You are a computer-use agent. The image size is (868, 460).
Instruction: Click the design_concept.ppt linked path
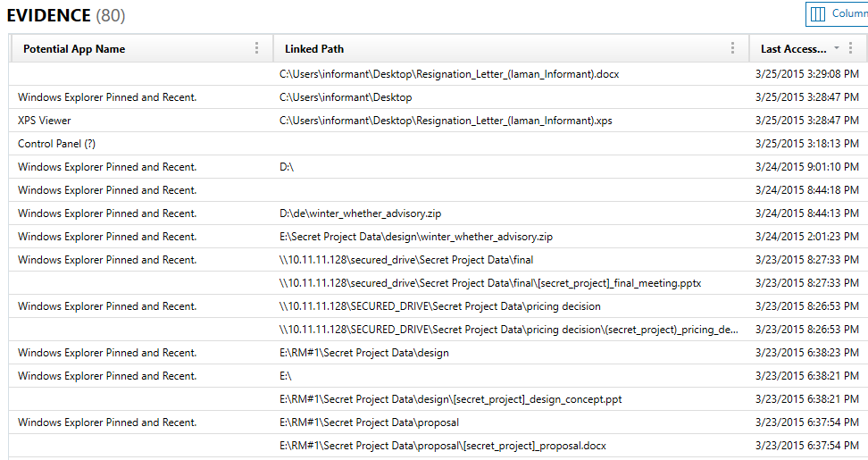(x=450, y=399)
